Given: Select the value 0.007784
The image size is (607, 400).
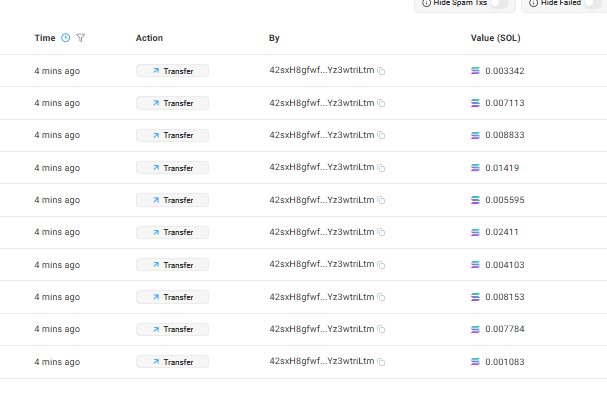Looking at the screenshot, I should 505,329.
